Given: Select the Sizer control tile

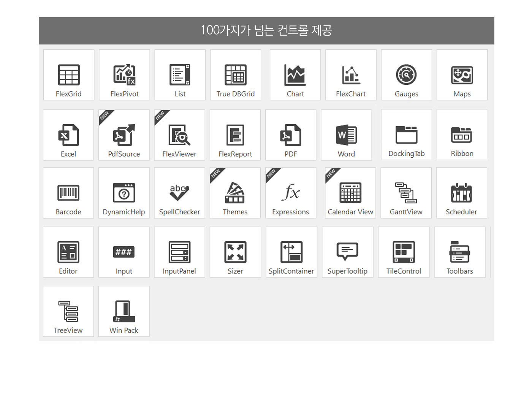Looking at the screenshot, I should tap(235, 252).
